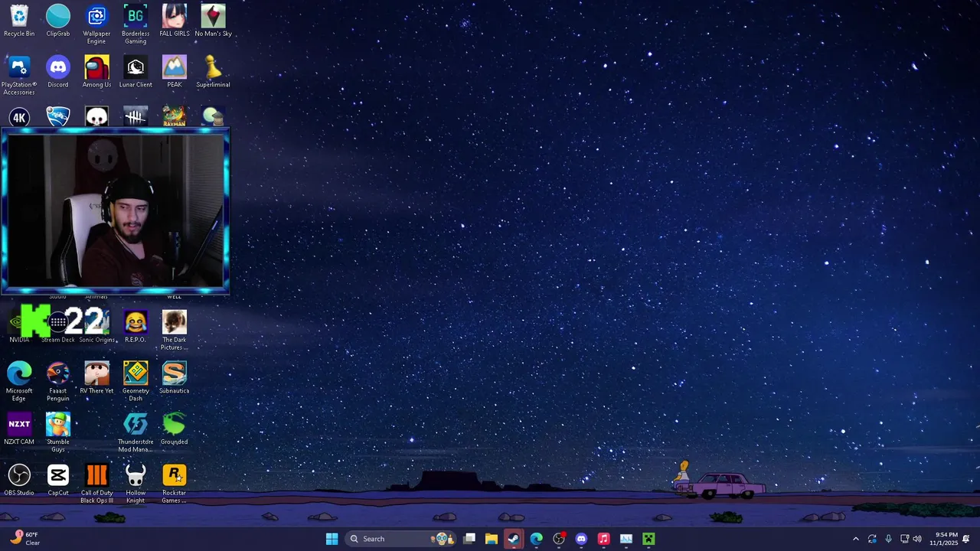Click the sync arrows icon in tray

point(872,539)
